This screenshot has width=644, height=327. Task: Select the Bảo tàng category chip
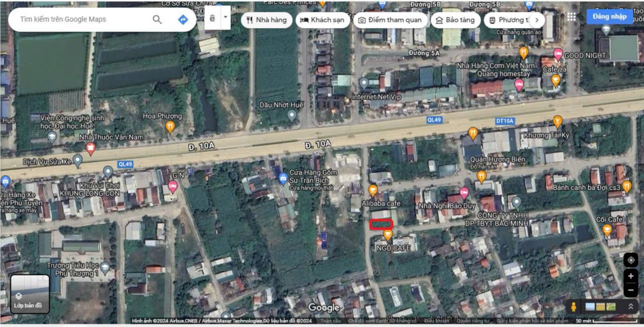coord(455,20)
